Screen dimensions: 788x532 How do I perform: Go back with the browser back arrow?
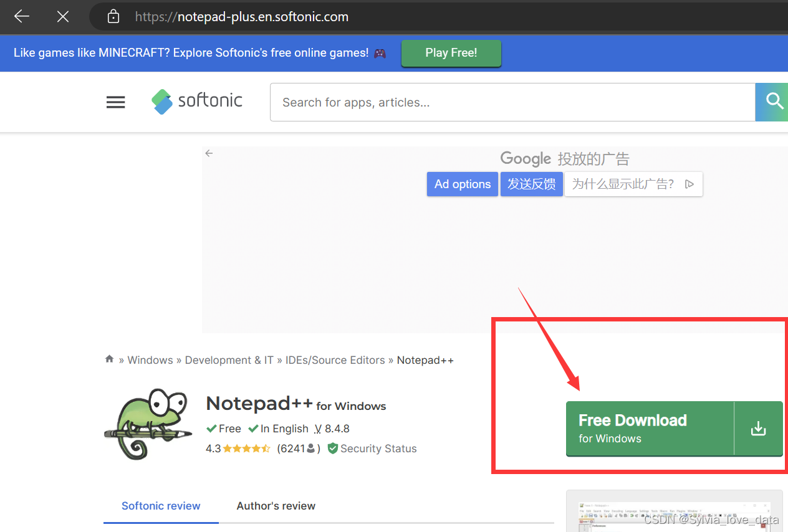coord(22,16)
